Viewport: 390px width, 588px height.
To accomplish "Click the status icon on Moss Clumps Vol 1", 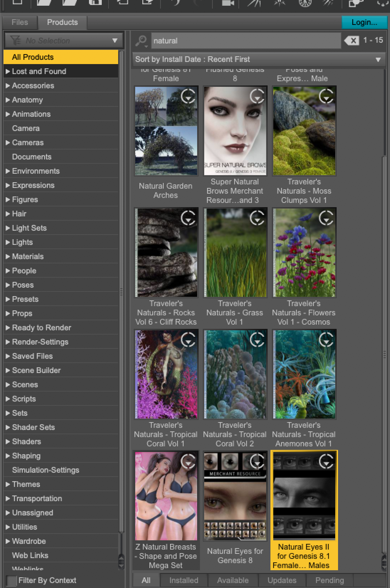I will [x=326, y=96].
